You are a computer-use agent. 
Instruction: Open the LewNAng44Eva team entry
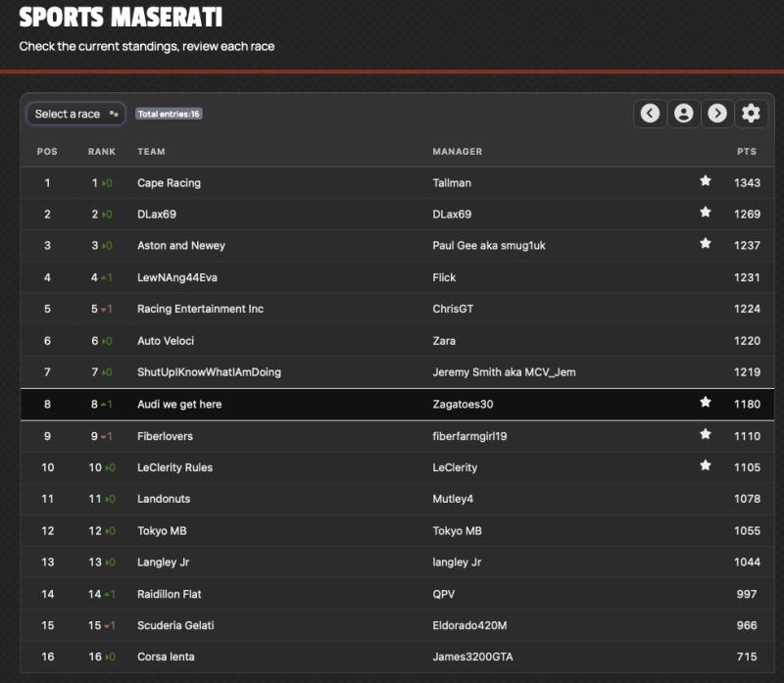(177, 277)
